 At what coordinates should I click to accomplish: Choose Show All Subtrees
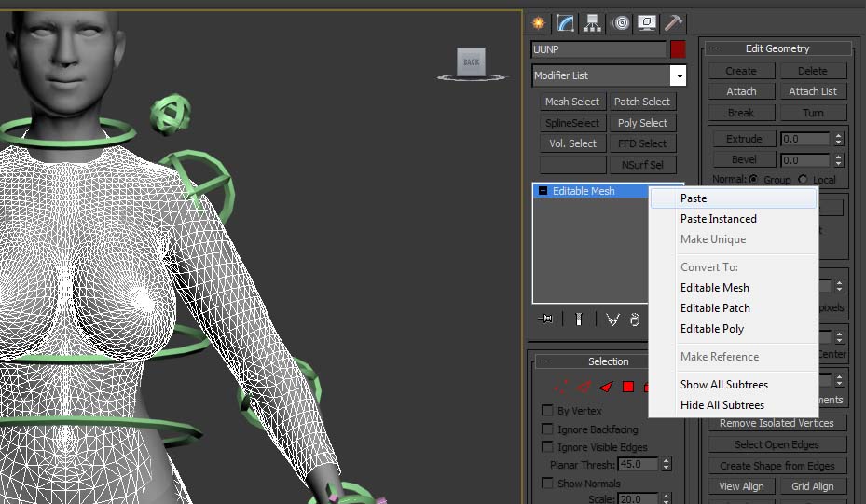tap(734, 384)
